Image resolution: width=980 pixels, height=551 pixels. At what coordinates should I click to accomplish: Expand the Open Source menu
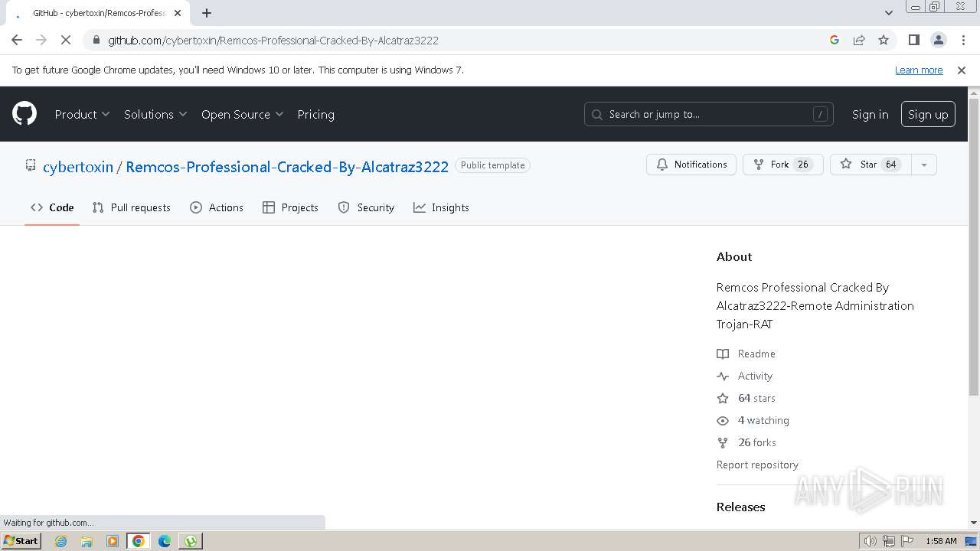[242, 114]
